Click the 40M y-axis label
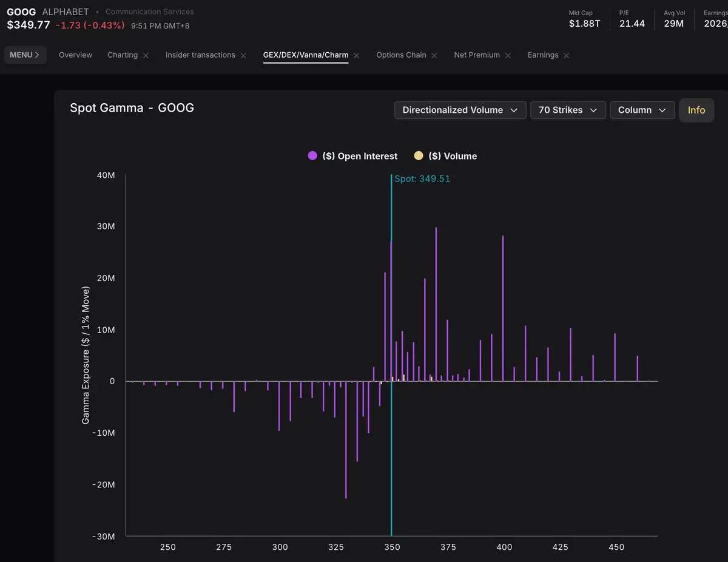This screenshot has height=562, width=728. coord(106,175)
